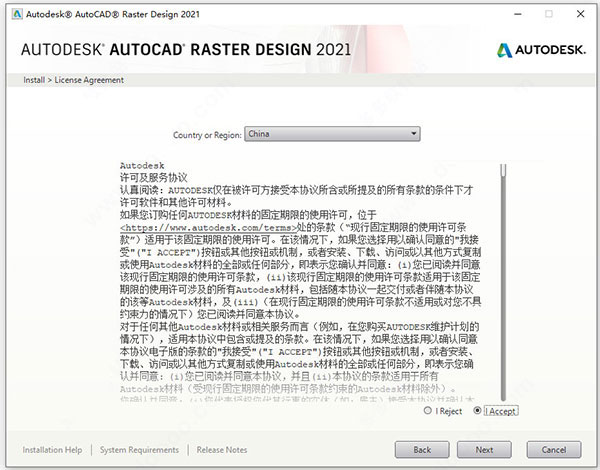Click inside the license agreement text area
Viewport: 600px width, 470px height.
tap(300, 282)
